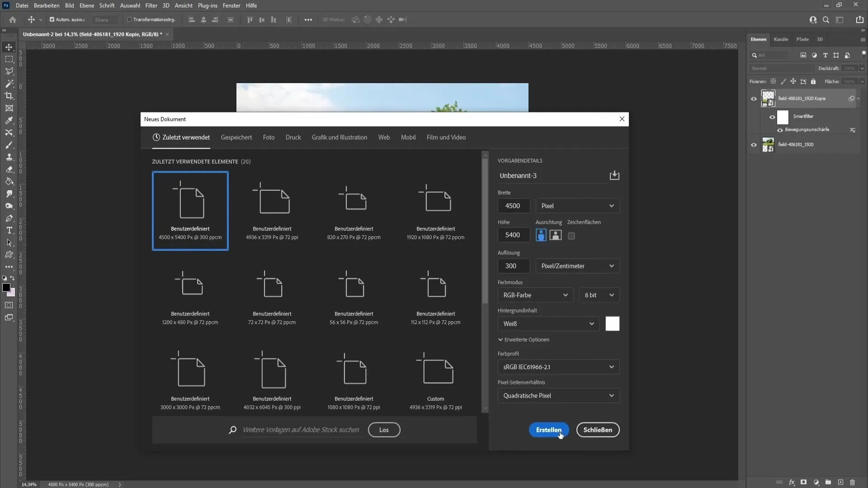Select the Move tool in toolbar
Screen dimensions: 868x488
point(9,47)
